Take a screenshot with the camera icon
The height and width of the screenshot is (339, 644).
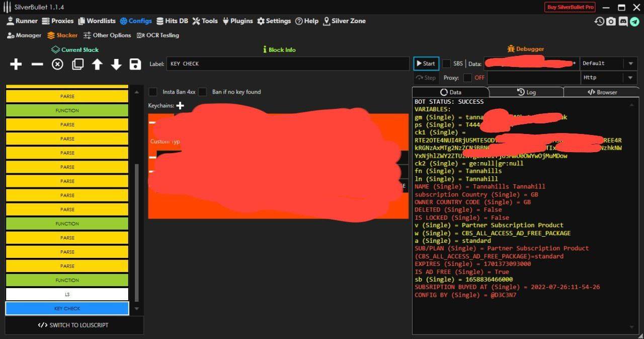point(611,21)
